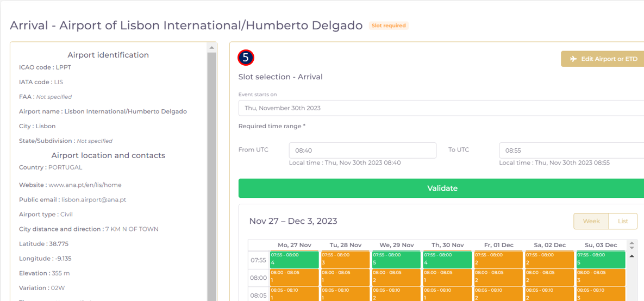
Task: Switch calendar to Week view
Action: (591, 221)
